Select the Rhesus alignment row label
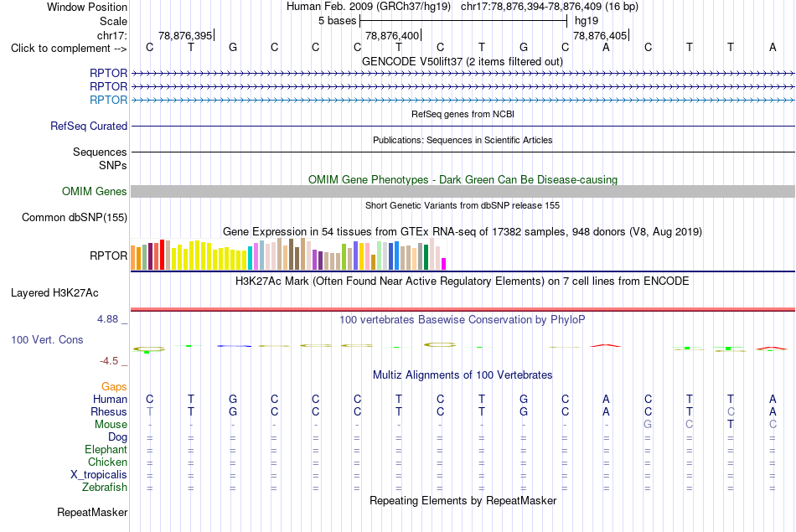Viewport: 796px width, 532px height. 109,411
